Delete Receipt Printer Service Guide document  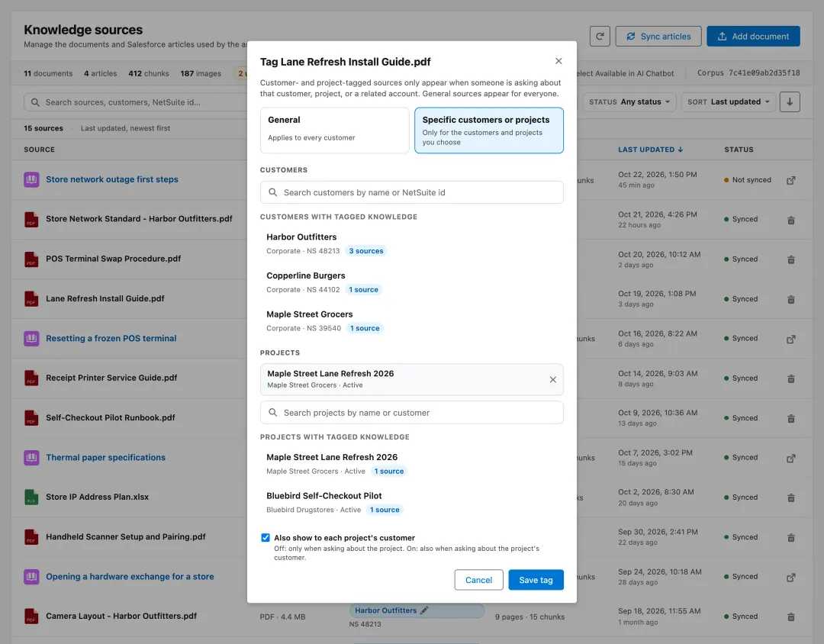pyautogui.click(x=790, y=378)
